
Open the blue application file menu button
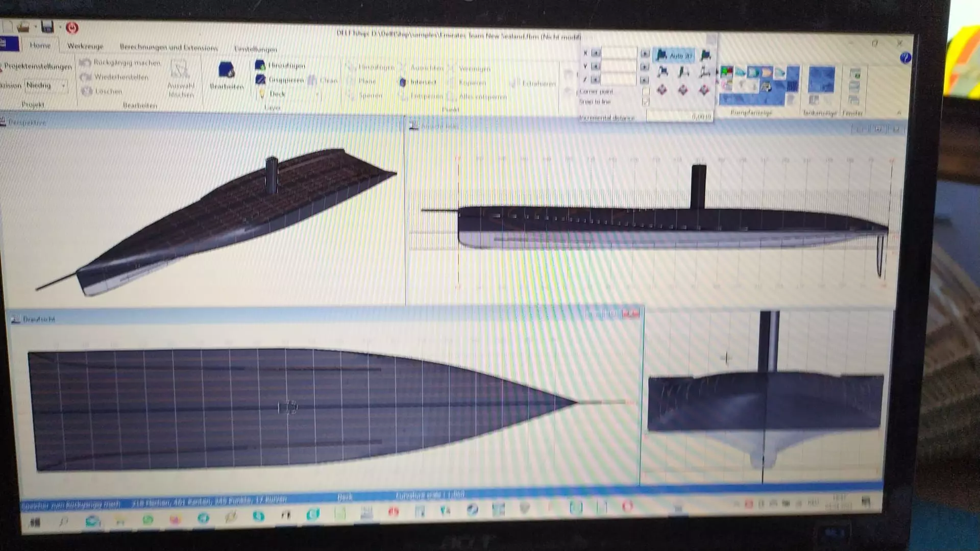tap(9, 44)
